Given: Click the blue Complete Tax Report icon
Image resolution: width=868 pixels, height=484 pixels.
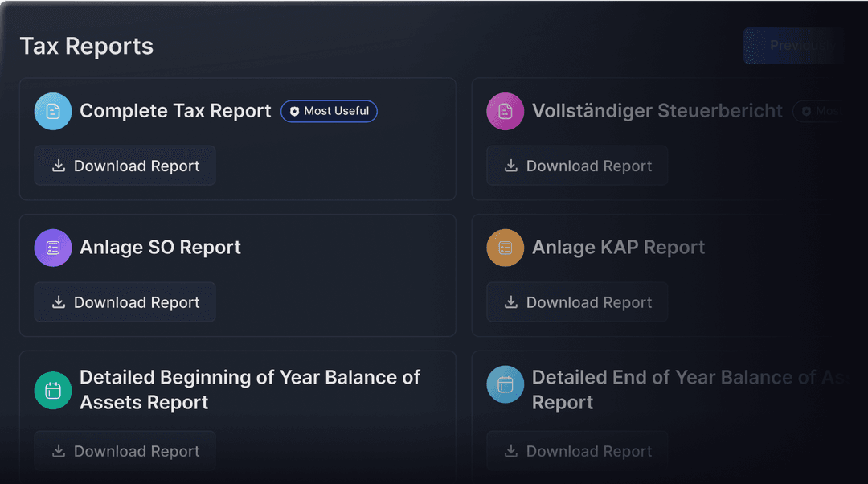Looking at the screenshot, I should coord(53,111).
